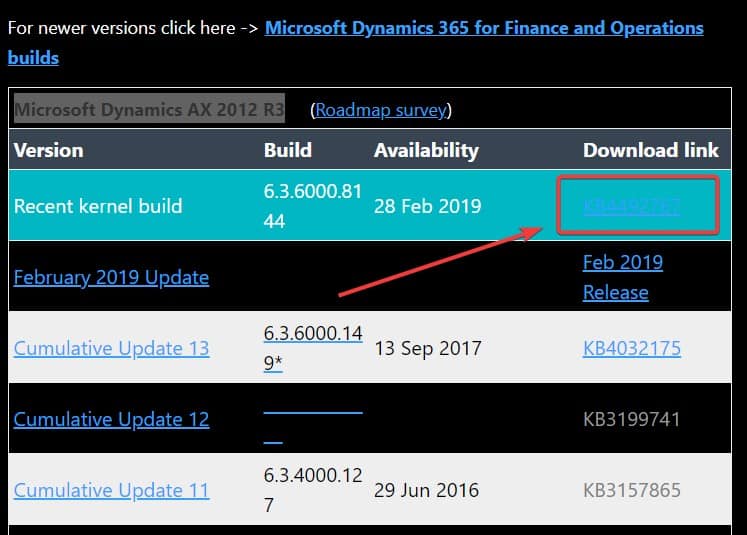
Task: Open the Microsoft Dynamics 365 for Finance and Operations builds link
Action: coord(484,28)
